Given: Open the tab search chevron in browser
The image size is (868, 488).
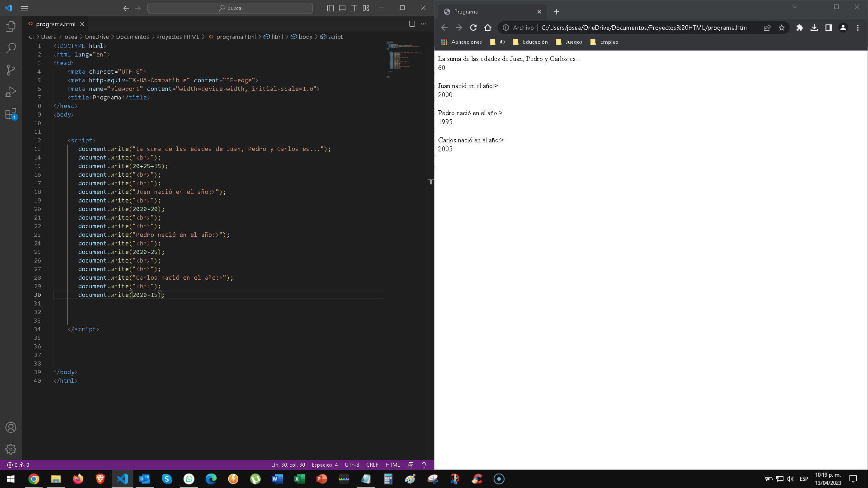Looking at the screenshot, I should point(795,7).
